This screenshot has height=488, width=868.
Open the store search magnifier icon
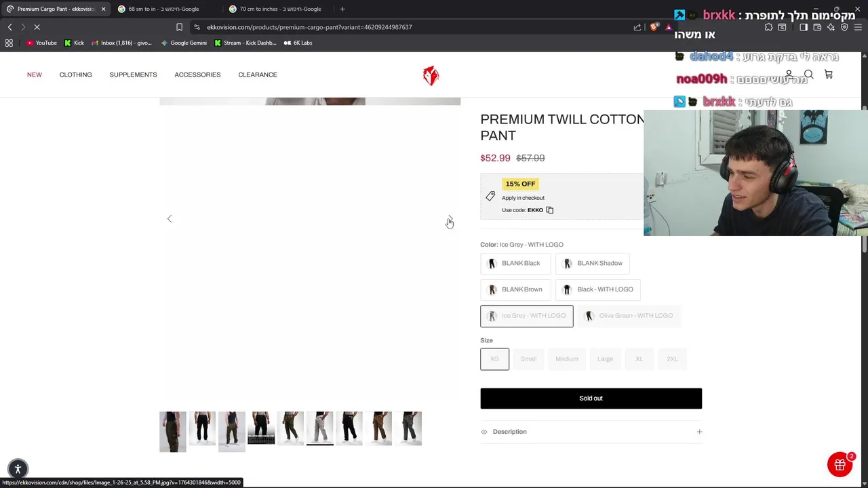[x=808, y=75]
